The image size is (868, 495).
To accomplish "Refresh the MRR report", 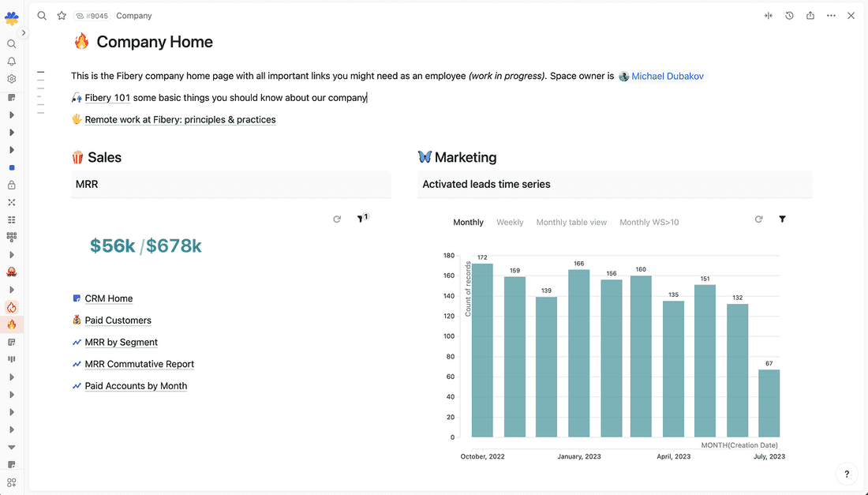I will (x=337, y=219).
